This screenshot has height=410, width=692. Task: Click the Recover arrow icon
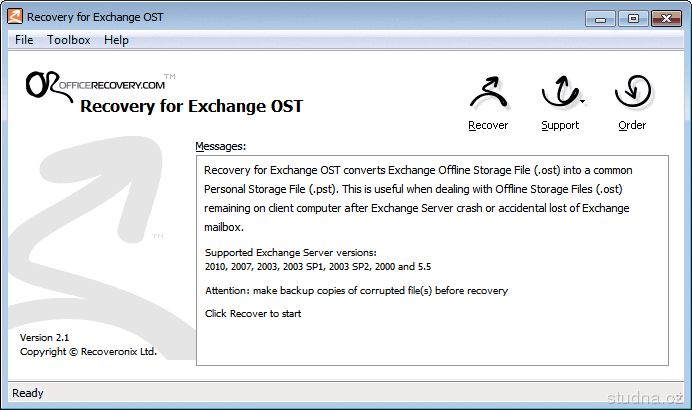pos(488,93)
